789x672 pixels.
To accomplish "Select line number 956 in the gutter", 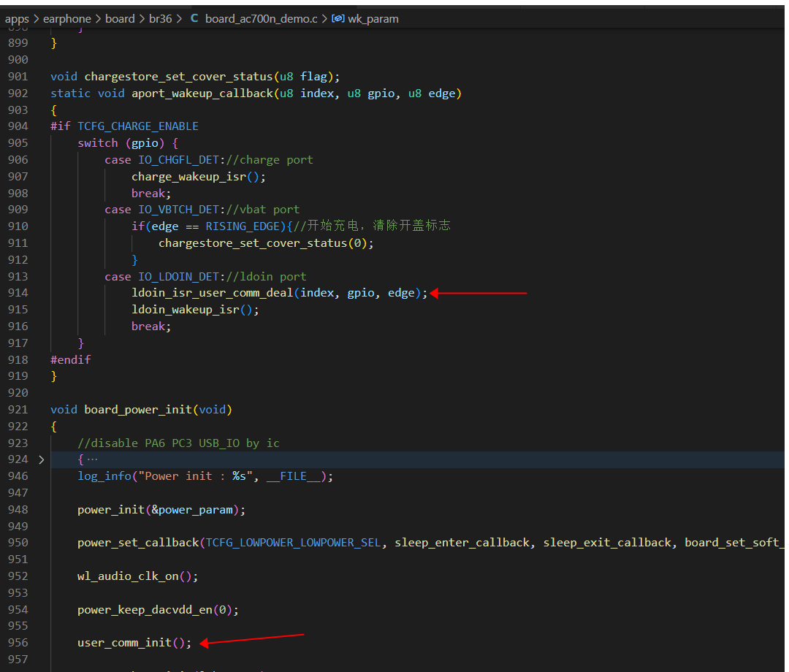I will (x=18, y=643).
